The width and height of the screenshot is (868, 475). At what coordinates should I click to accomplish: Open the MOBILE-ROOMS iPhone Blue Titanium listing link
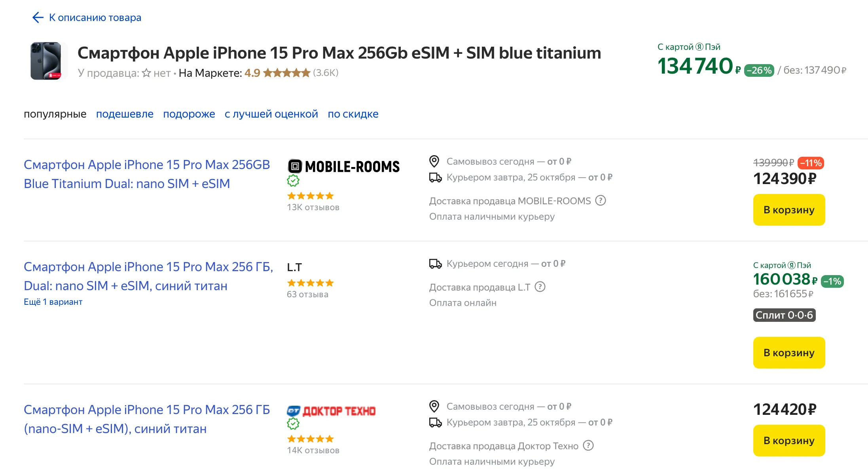pos(147,174)
